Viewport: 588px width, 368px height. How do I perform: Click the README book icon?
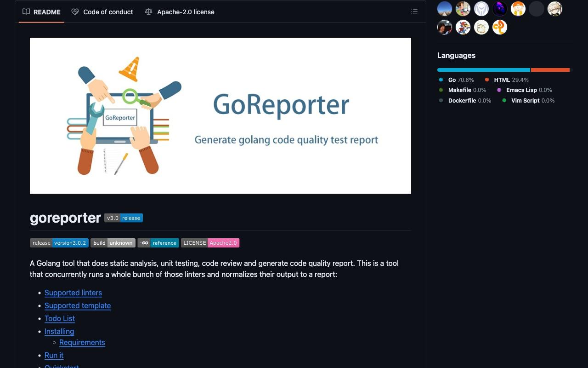[x=26, y=12]
